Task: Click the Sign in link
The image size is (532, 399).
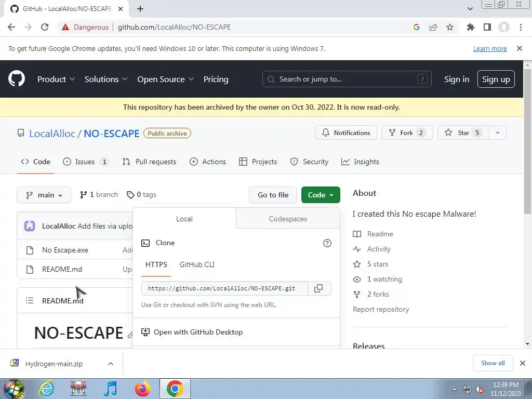Action: [456, 79]
